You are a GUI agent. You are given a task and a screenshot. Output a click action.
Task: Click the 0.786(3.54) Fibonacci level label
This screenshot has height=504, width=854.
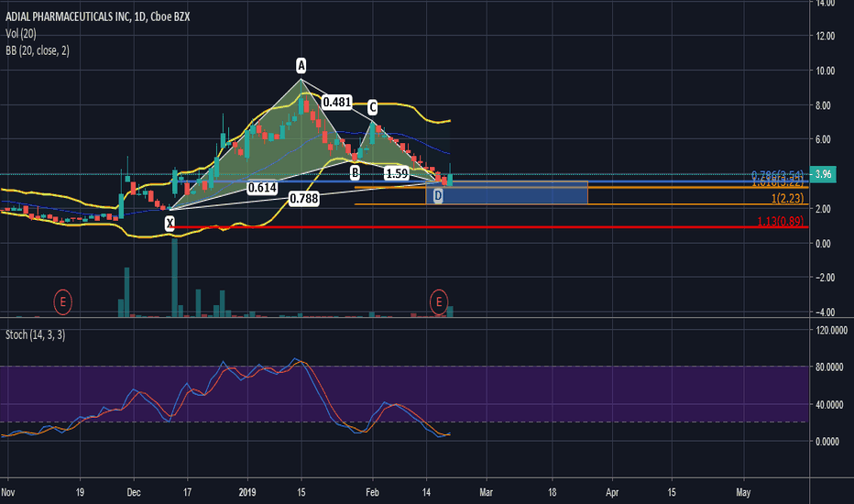tap(777, 175)
